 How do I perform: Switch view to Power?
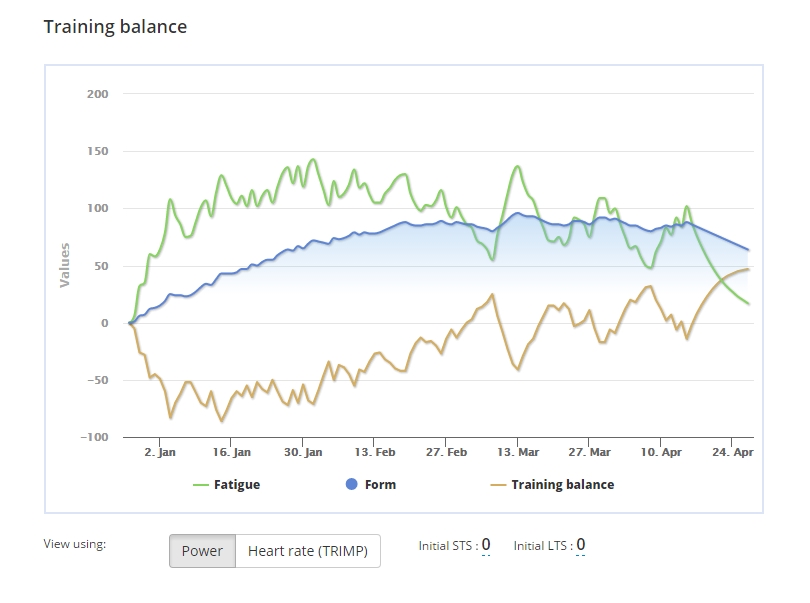[202, 551]
